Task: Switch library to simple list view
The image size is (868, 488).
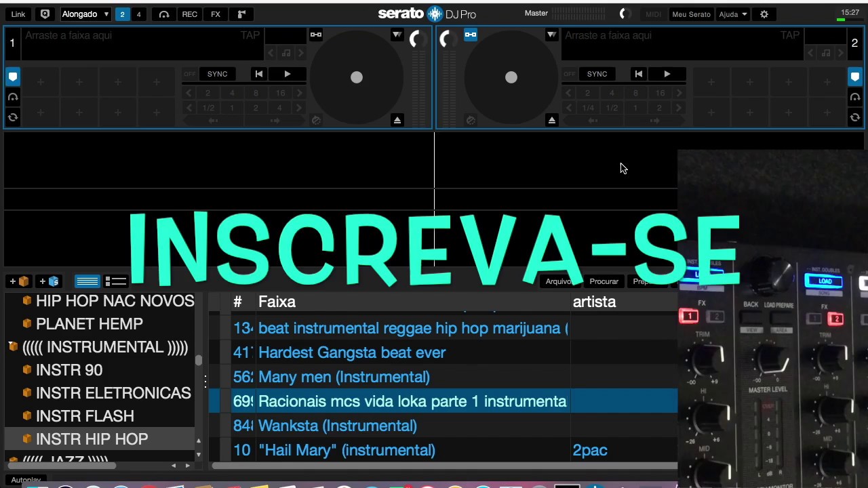Action: pos(87,281)
